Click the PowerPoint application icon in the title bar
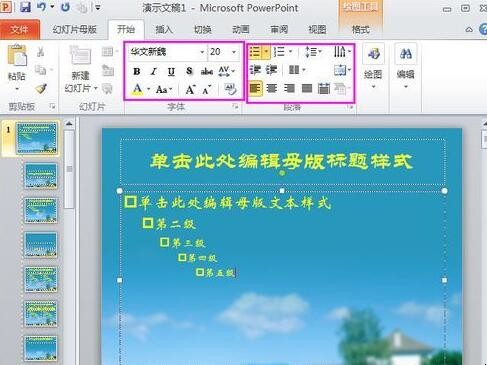The height and width of the screenshot is (365, 487). pos(6,7)
